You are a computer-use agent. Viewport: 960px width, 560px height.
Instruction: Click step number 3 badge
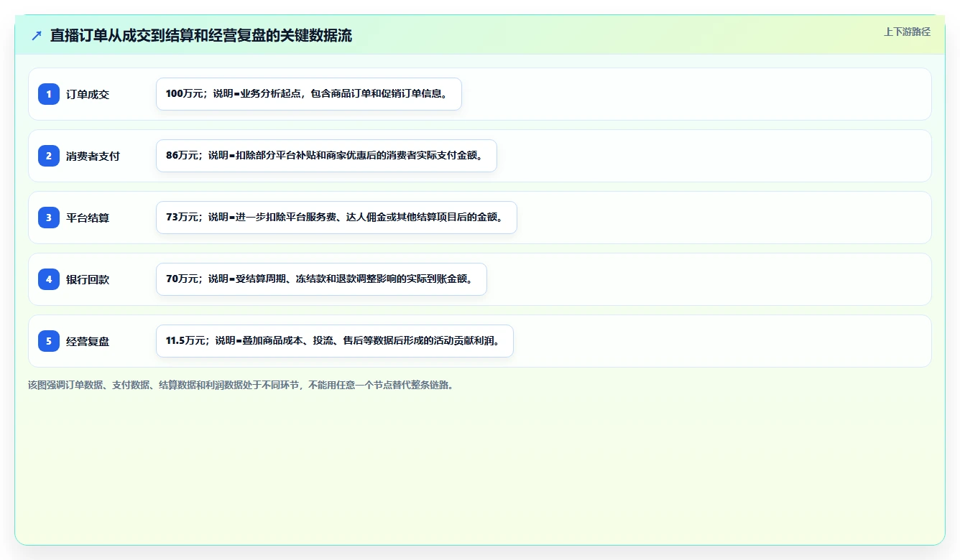49,218
